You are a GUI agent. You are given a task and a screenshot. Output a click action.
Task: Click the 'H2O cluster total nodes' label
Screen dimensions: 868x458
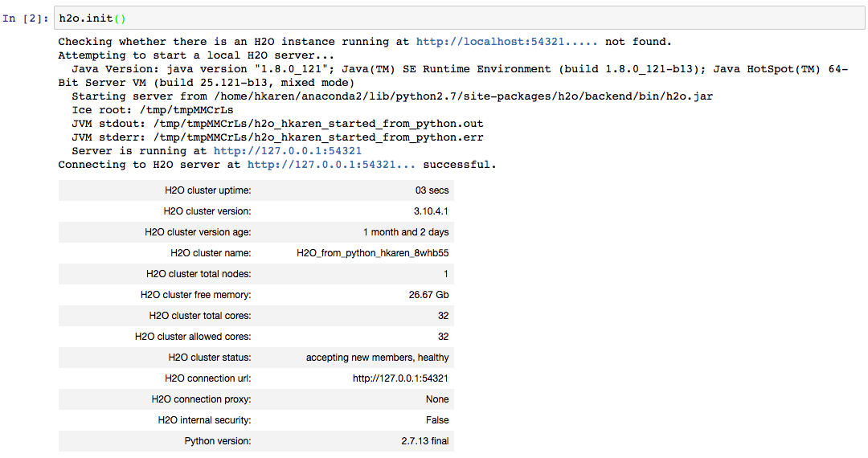pos(199,274)
